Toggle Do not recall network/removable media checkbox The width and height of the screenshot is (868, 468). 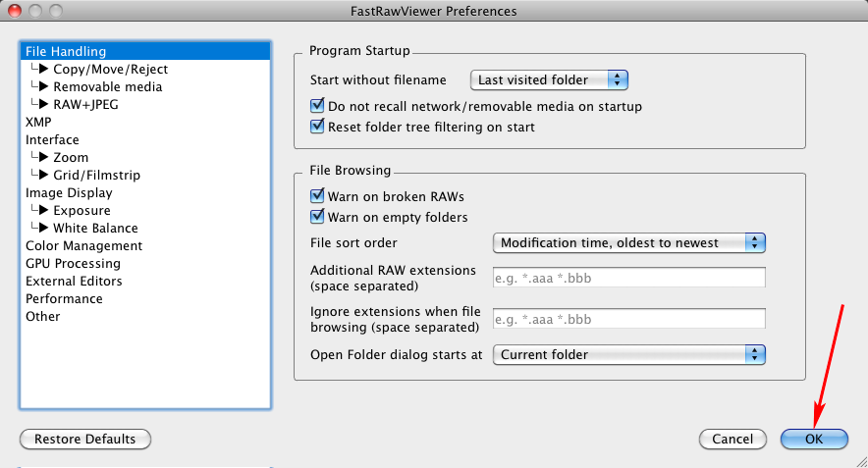coord(317,106)
